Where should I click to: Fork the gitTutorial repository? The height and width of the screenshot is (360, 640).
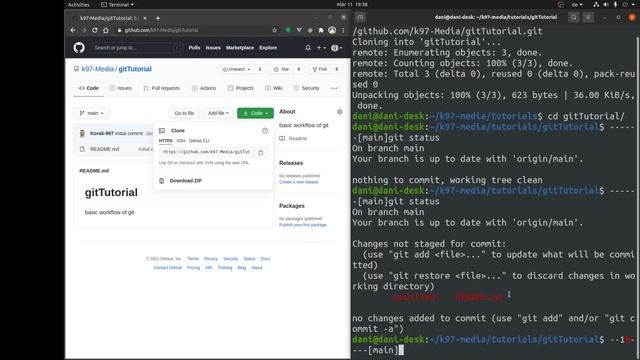click(x=320, y=69)
